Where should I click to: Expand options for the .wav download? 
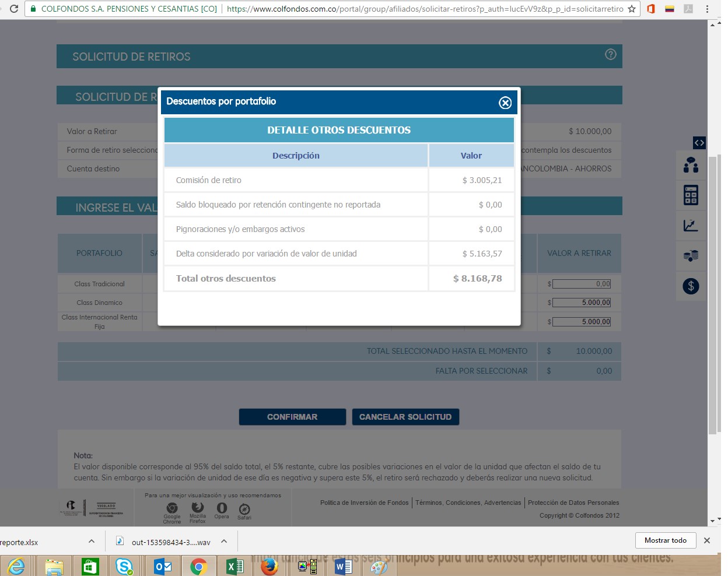click(x=224, y=542)
